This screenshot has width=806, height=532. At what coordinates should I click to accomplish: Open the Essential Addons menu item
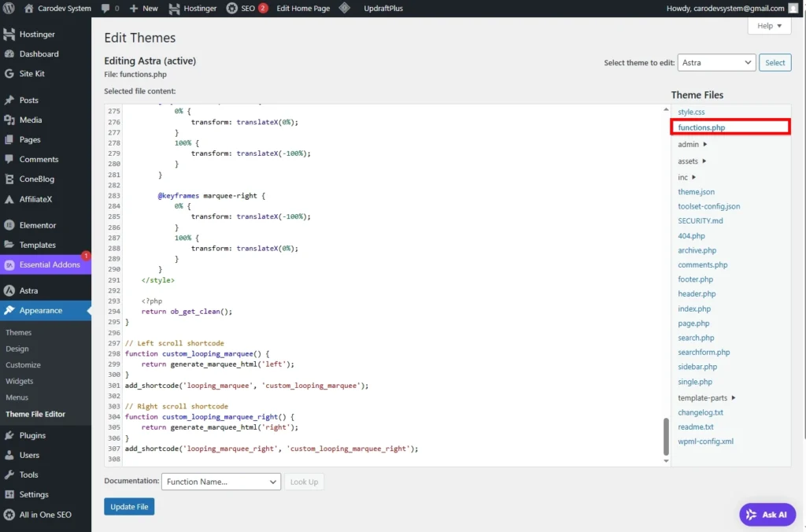pos(50,265)
